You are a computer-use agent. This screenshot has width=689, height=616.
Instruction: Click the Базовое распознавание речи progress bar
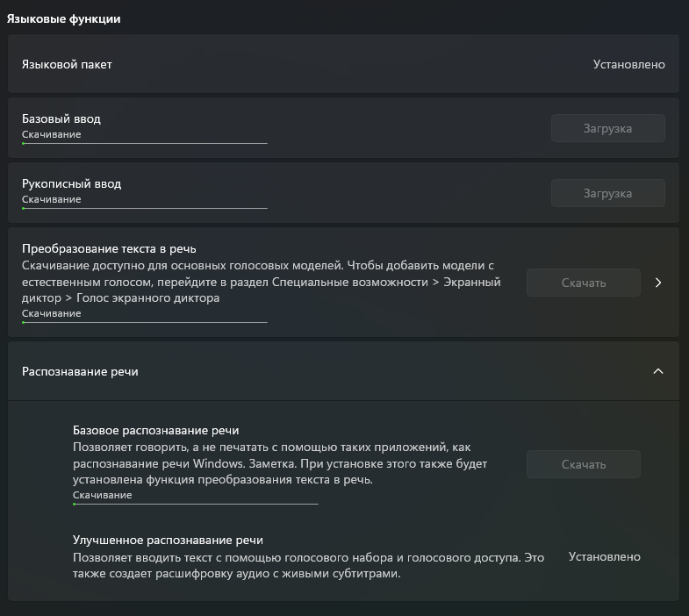(x=196, y=504)
